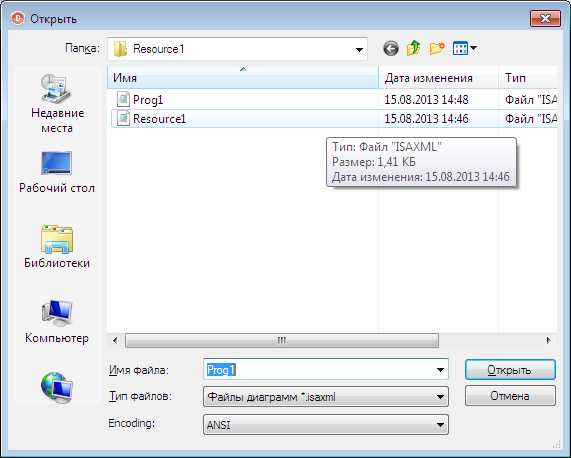Click the horizontal scrollbar thumb

[282, 341]
